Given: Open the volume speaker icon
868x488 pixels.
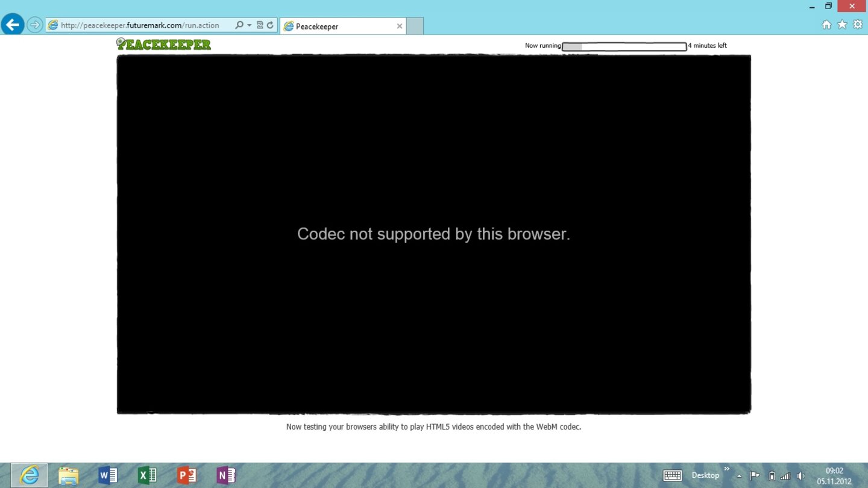Looking at the screenshot, I should point(800,476).
